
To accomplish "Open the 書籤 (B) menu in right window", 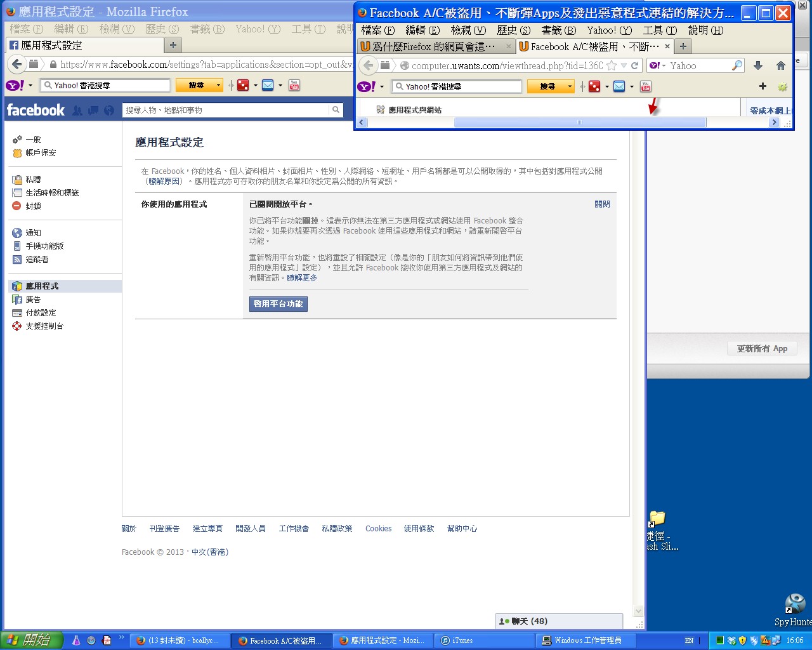I will (558, 30).
